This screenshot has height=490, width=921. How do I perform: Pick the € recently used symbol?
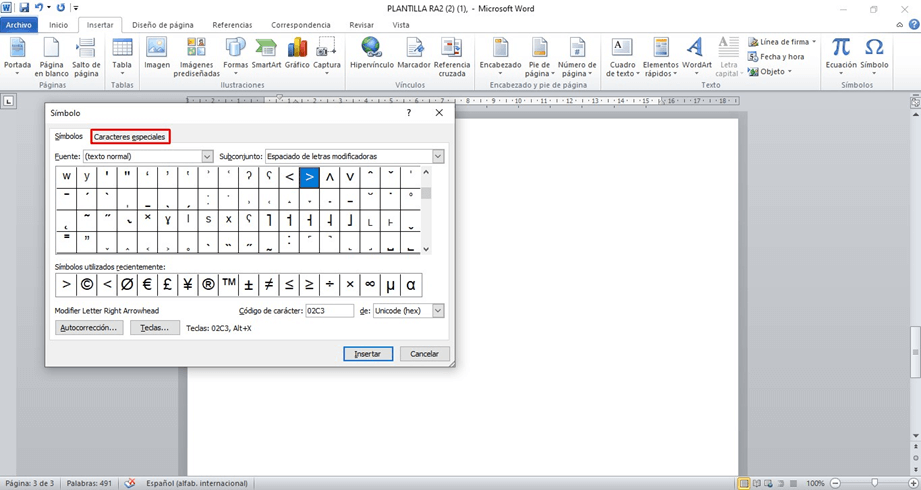[147, 284]
